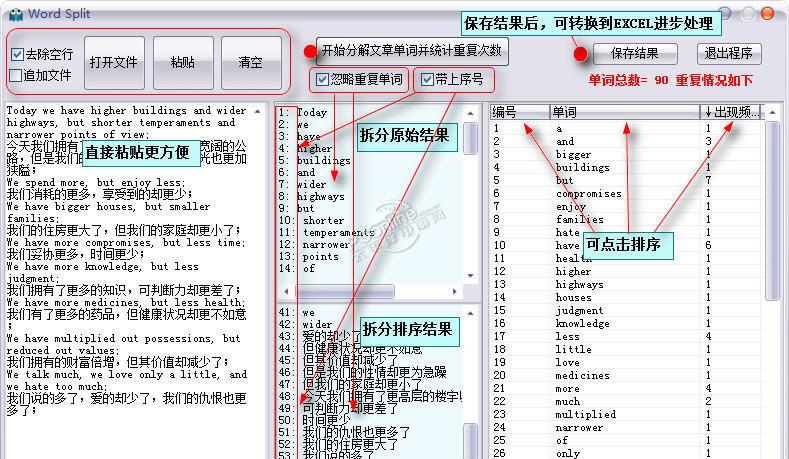
Task: Click '52: 我们的住房更大了' in the sorted list
Action: [338, 444]
